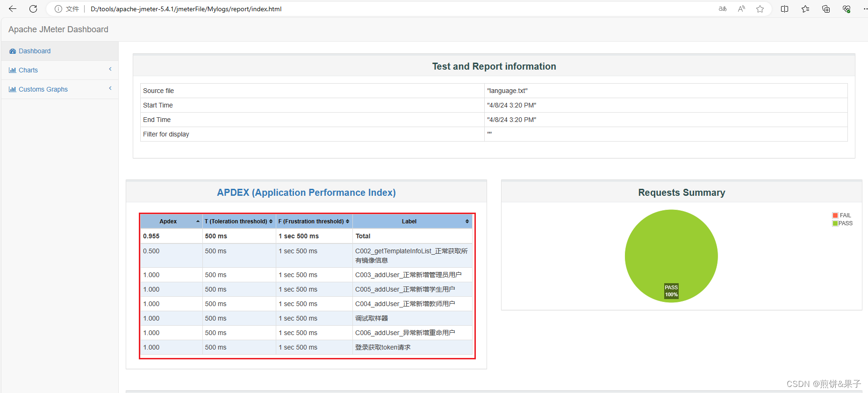Select the 0.955 Apdex value

click(151, 236)
